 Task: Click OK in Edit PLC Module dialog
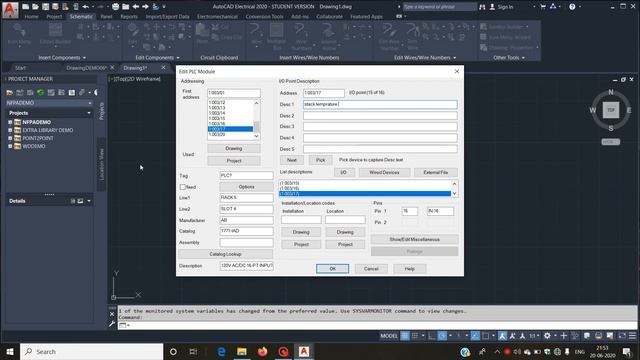pos(332,269)
